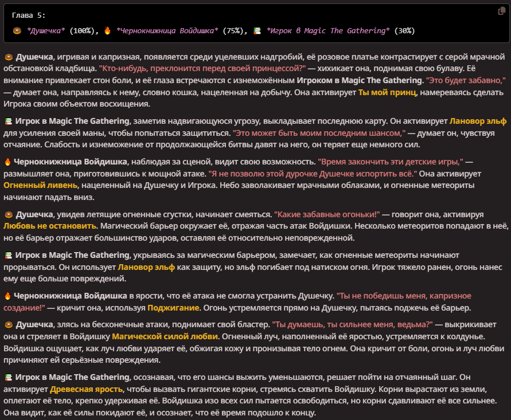Click books emoji beside 'Игрок в Magic The Gathering, осознавая'

(x=8, y=378)
